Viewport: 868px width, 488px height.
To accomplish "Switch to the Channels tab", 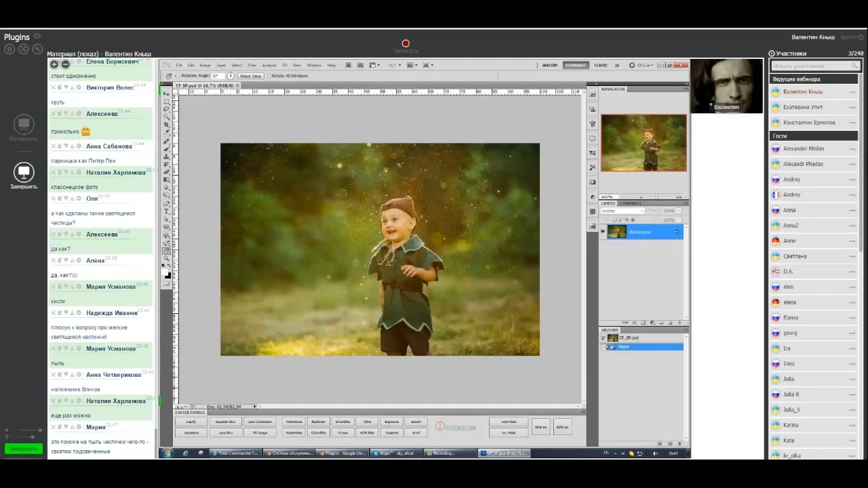I will point(630,203).
